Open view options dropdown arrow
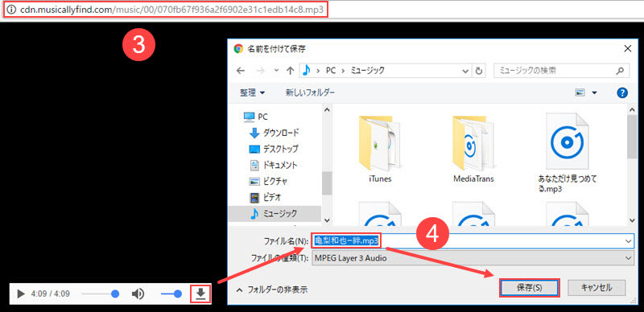This screenshot has width=644, height=312. coord(594,93)
